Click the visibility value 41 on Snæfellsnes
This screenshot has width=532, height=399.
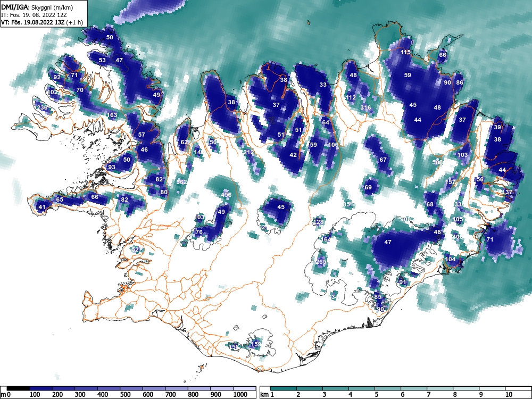(x=41, y=207)
